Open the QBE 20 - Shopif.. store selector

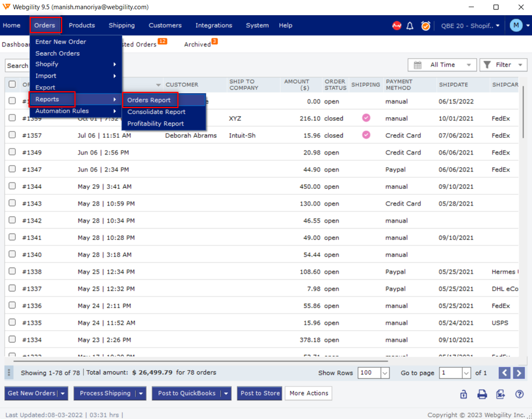coord(470,26)
